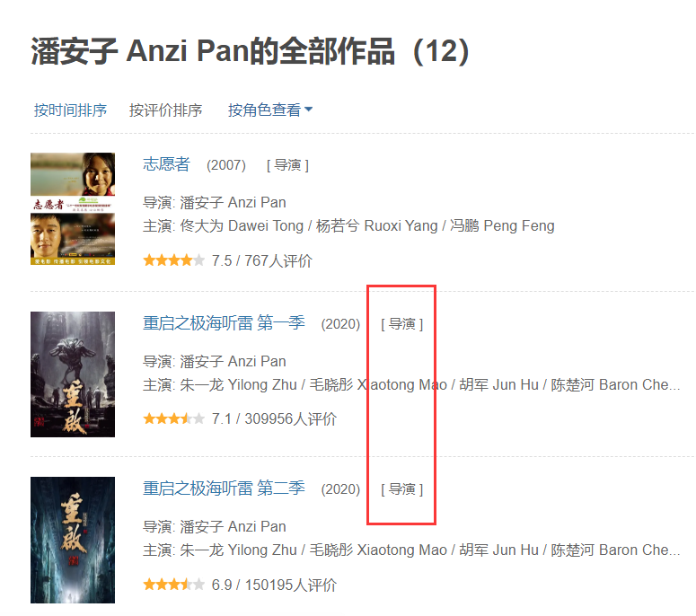
Task: Click the 309956人评价 rating count
Action: 291,418
